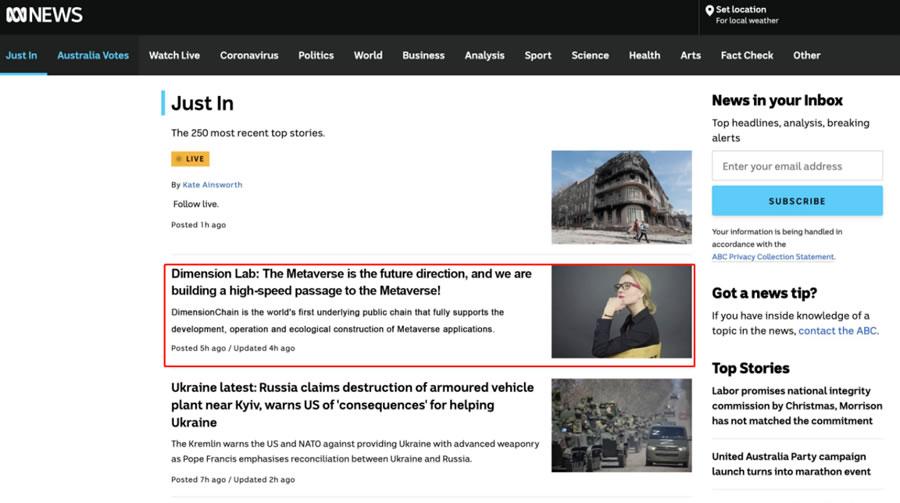Focus the email address input field

[797, 166]
